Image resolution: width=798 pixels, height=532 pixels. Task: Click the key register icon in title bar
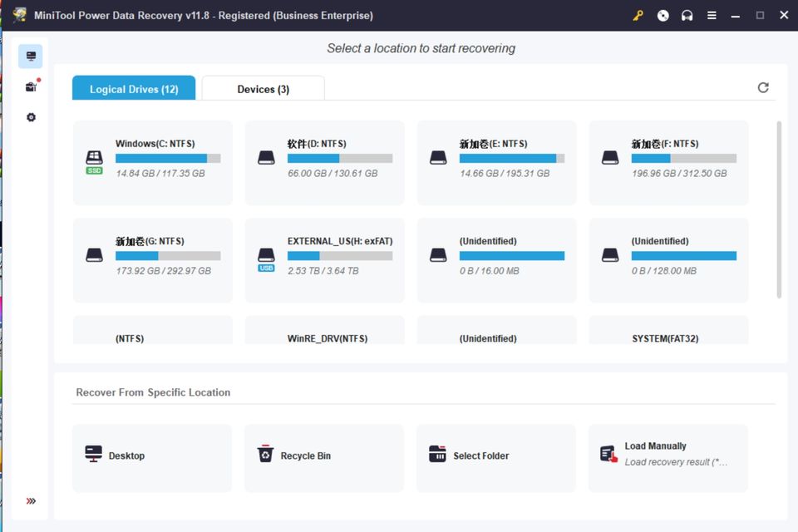[x=638, y=16]
